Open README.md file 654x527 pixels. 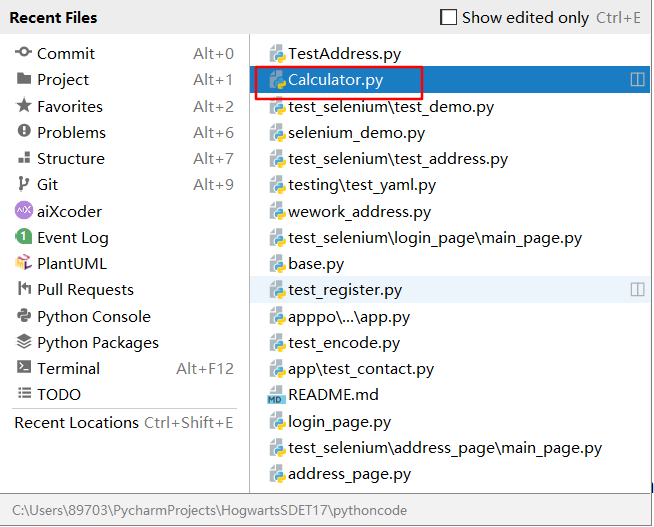click(450, 395)
